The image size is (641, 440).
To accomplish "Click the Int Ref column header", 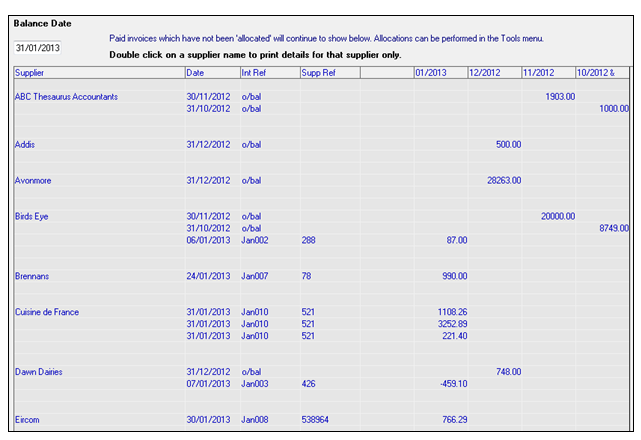I will click(270, 73).
